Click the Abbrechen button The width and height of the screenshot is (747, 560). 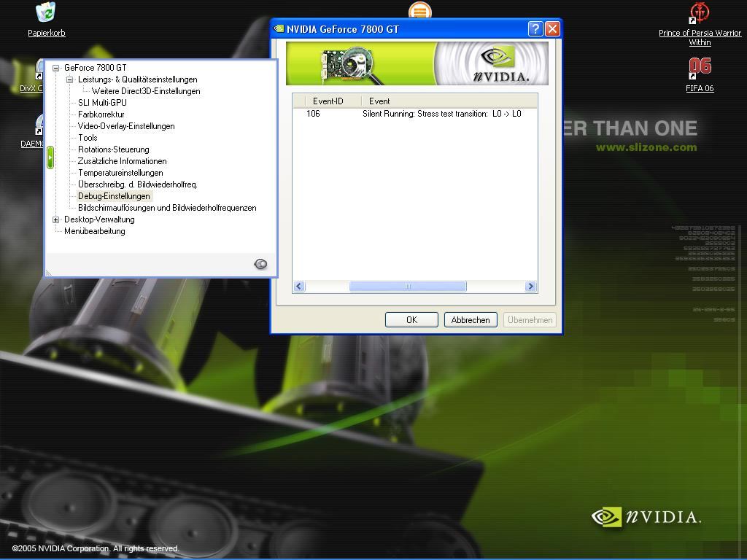(471, 320)
